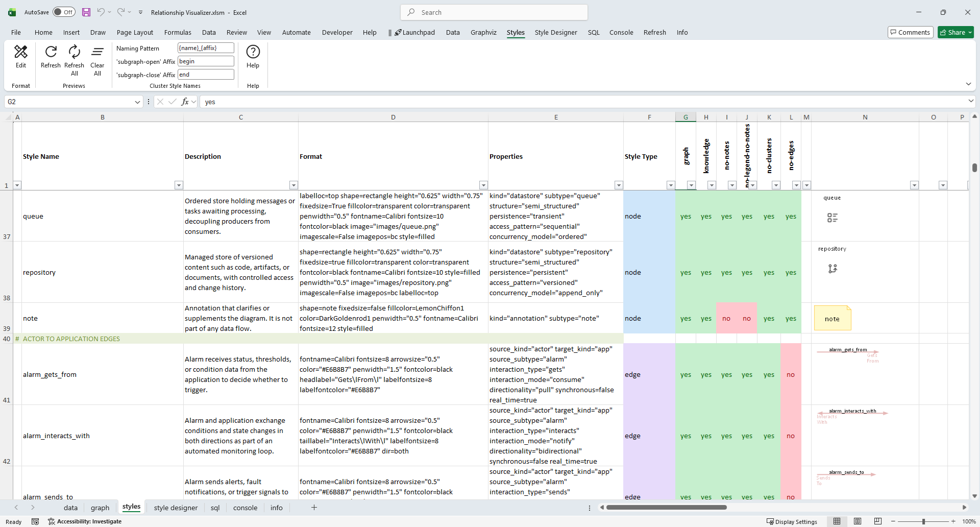
Task: Open the Style Designer ribbon tab
Action: coord(556,32)
